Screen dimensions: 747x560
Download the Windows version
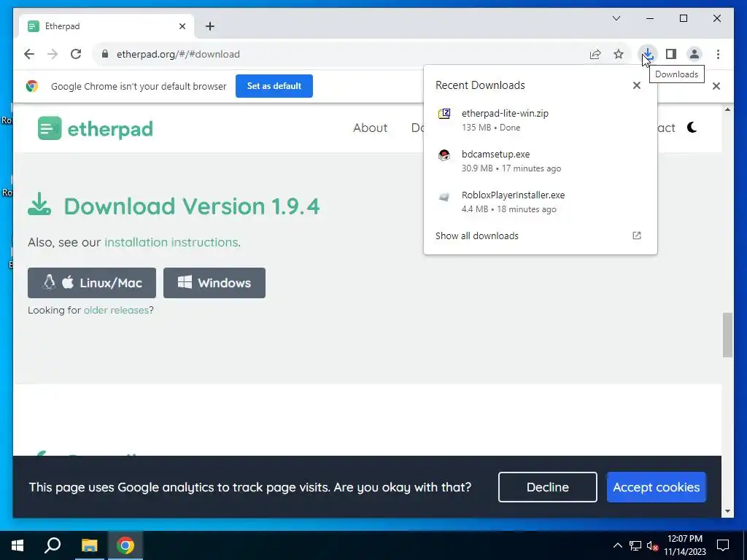point(214,283)
